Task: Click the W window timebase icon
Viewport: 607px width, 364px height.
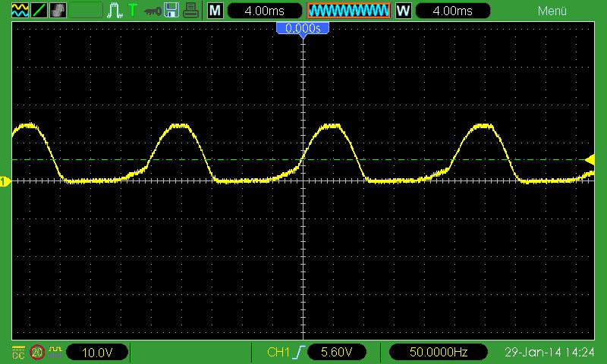Action: (403, 11)
